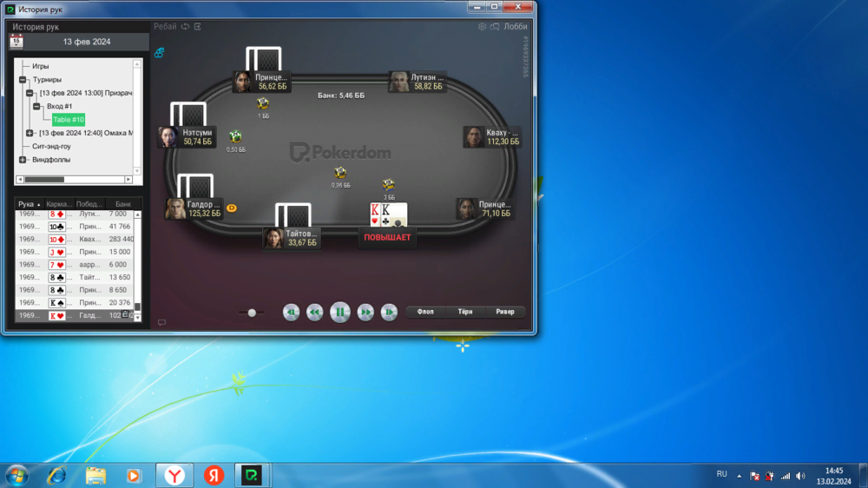868x488 pixels.
Task: Click the exit icon next to Ребай
Action: click(x=198, y=27)
